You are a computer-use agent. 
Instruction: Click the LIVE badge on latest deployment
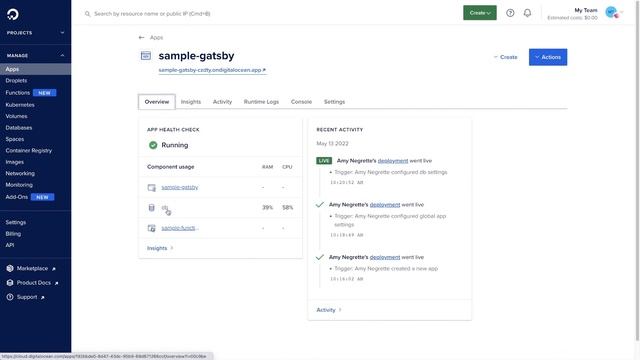(x=324, y=161)
